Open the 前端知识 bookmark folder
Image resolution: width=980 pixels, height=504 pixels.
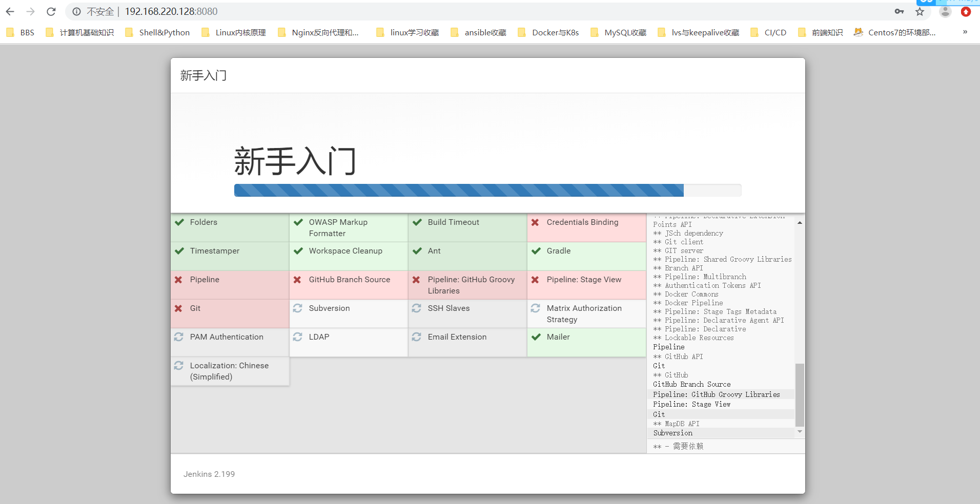820,32
